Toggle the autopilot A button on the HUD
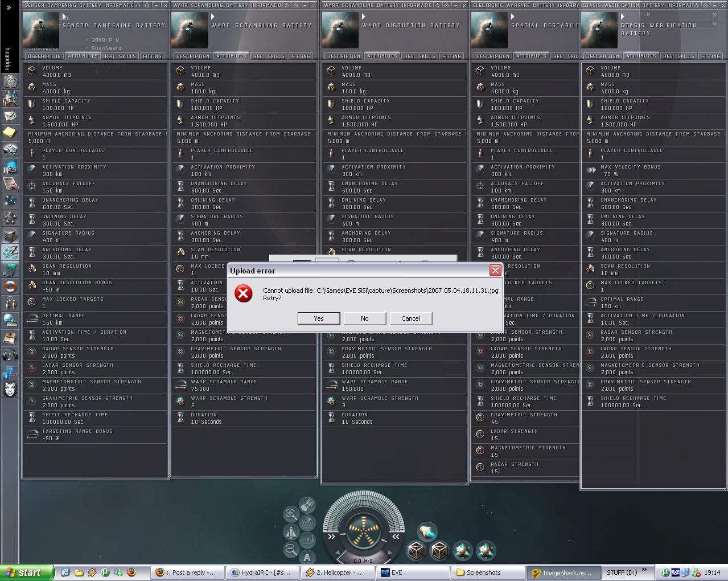This screenshot has height=581, width=728. click(307, 558)
